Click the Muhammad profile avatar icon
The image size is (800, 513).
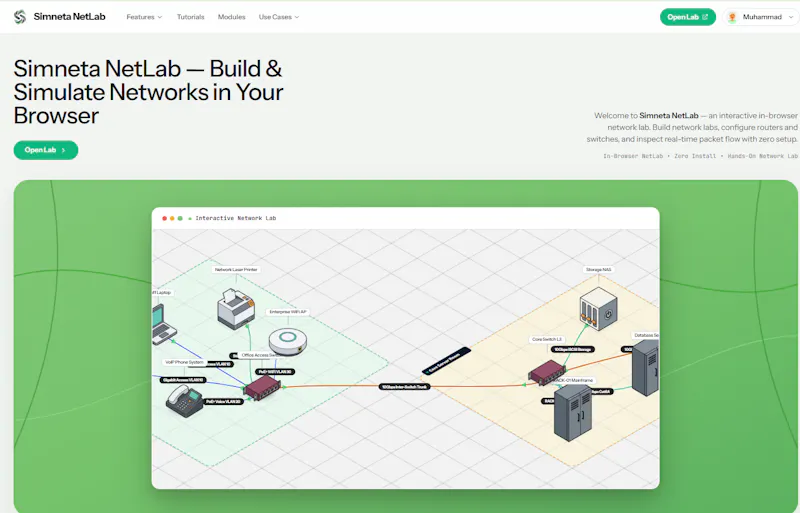[732, 17]
